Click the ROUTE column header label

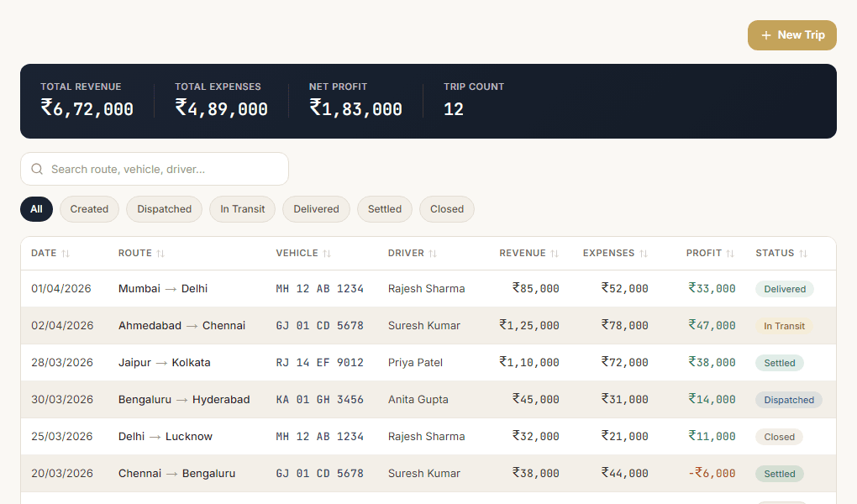tap(135, 253)
